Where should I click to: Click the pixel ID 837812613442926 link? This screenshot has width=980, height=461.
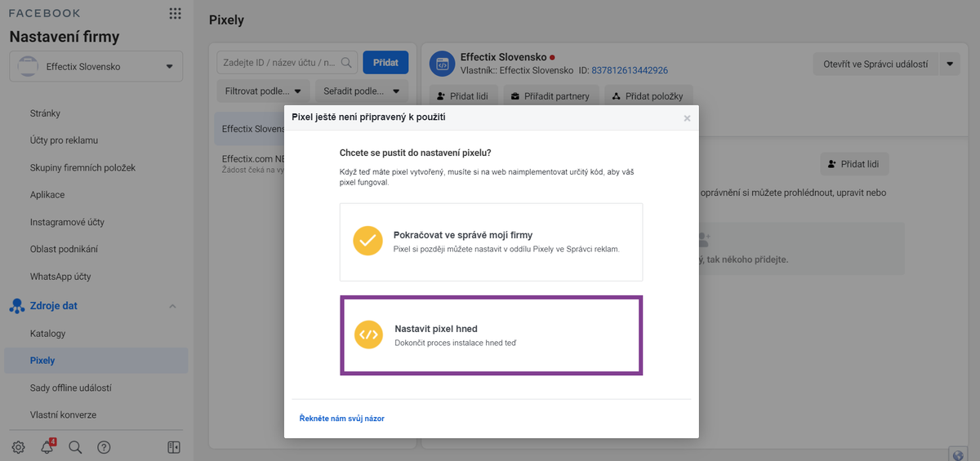(630, 70)
